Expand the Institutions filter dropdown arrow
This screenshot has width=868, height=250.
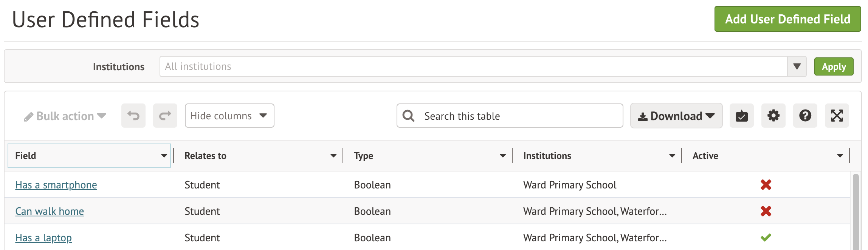pyautogui.click(x=797, y=66)
